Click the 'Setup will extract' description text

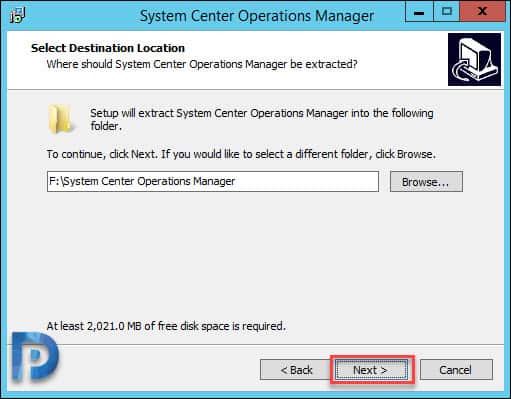click(262, 119)
